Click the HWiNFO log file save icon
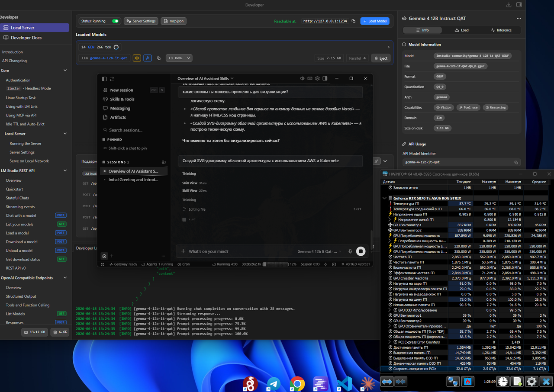Viewport: 554px width, 392px height. [517, 382]
